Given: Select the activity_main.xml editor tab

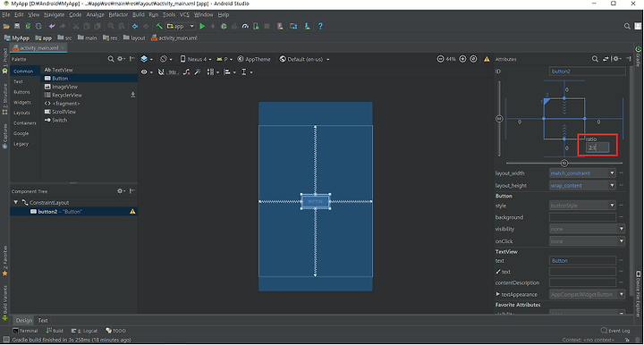Looking at the screenshot, I should pos(38,48).
